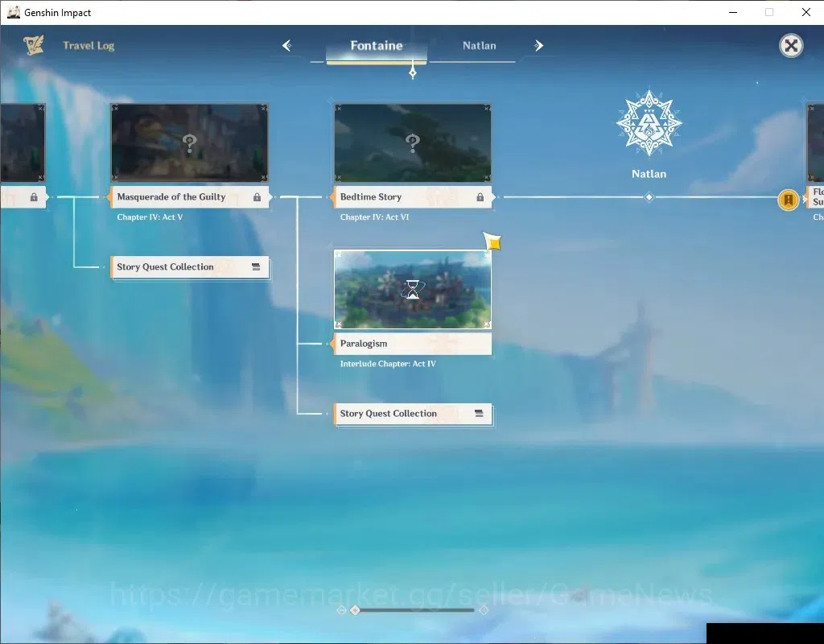
Task: Click question mark on Bedtime Story thumbnail
Action: click(413, 142)
